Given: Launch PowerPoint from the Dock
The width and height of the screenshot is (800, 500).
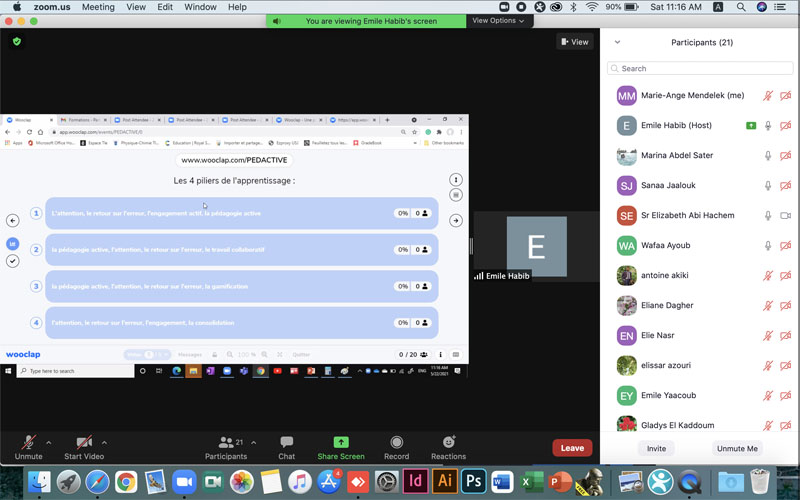Looking at the screenshot, I should click(560, 481).
